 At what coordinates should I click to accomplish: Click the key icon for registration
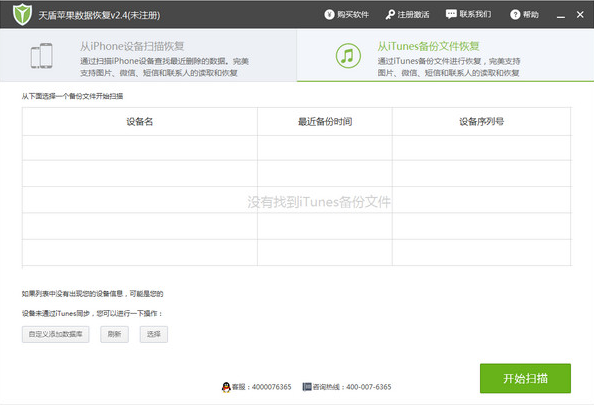pos(390,14)
